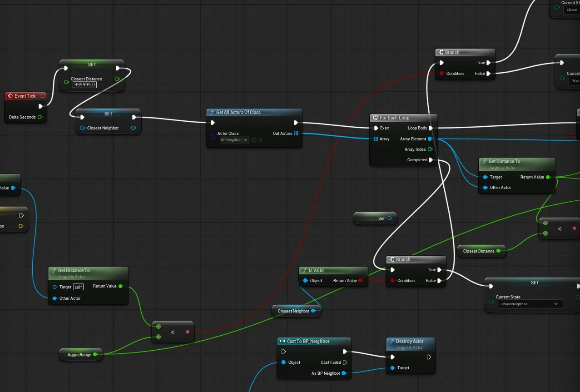Click the Aggro Range variable node
This screenshot has width=580, height=392.
pyautogui.click(x=81, y=355)
